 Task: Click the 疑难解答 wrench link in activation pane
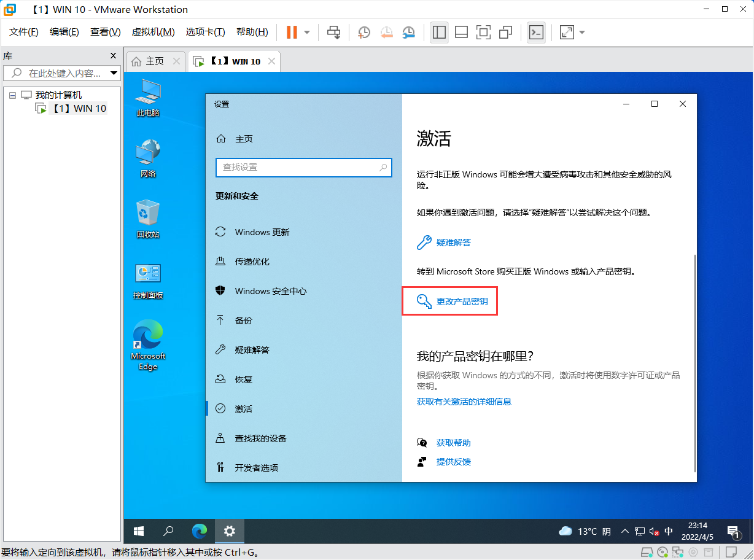coord(444,243)
